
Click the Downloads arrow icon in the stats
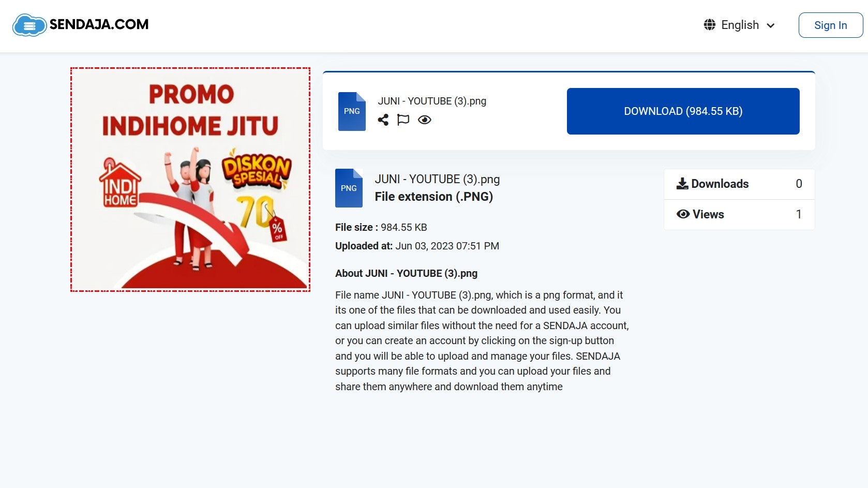coord(682,184)
